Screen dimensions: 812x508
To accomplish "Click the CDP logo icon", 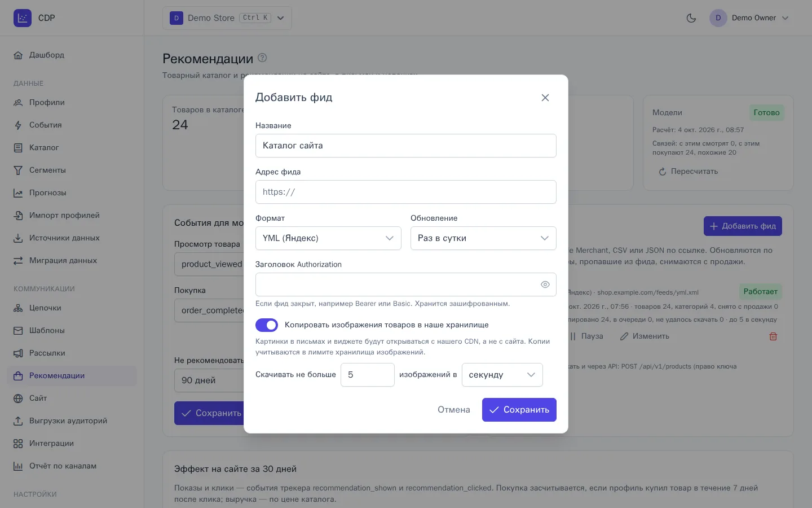I will [23, 18].
